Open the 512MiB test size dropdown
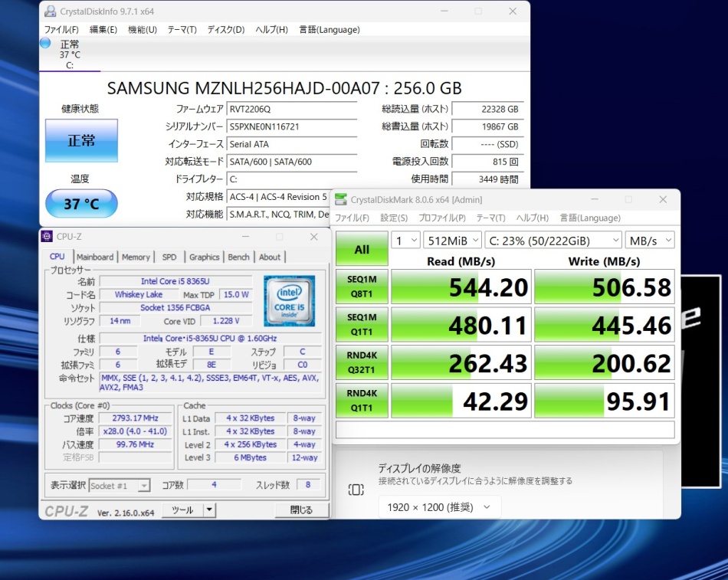The image size is (728, 580). [452, 241]
